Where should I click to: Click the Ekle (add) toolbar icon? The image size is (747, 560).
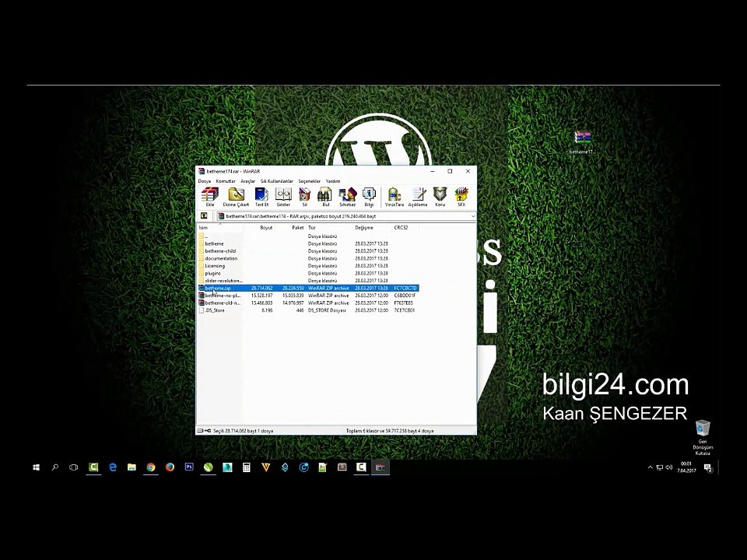[x=209, y=197]
